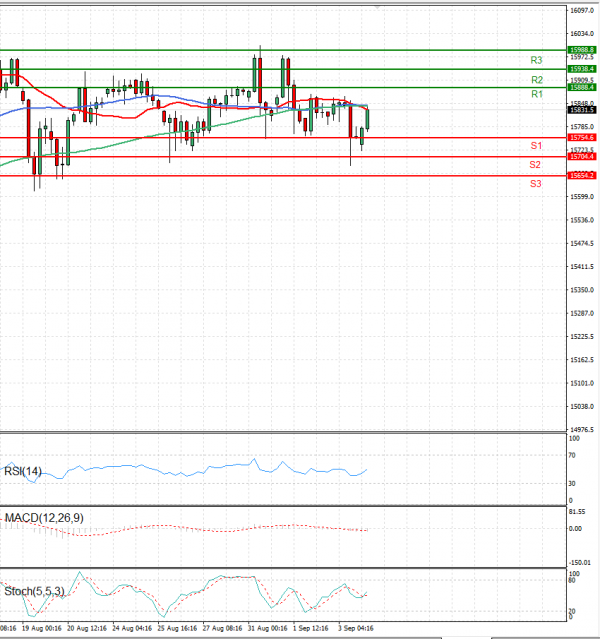This screenshot has height=639, width=600.
Task: Click the R3 resistance label
Action: (536, 60)
